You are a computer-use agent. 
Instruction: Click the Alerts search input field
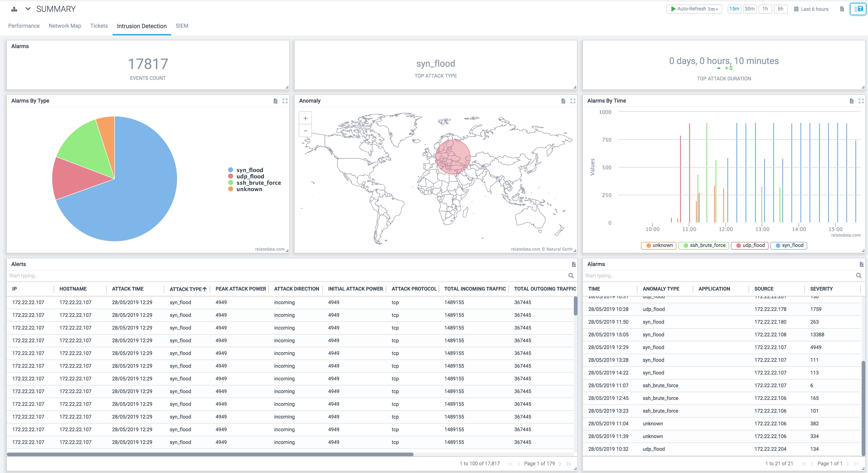click(286, 276)
